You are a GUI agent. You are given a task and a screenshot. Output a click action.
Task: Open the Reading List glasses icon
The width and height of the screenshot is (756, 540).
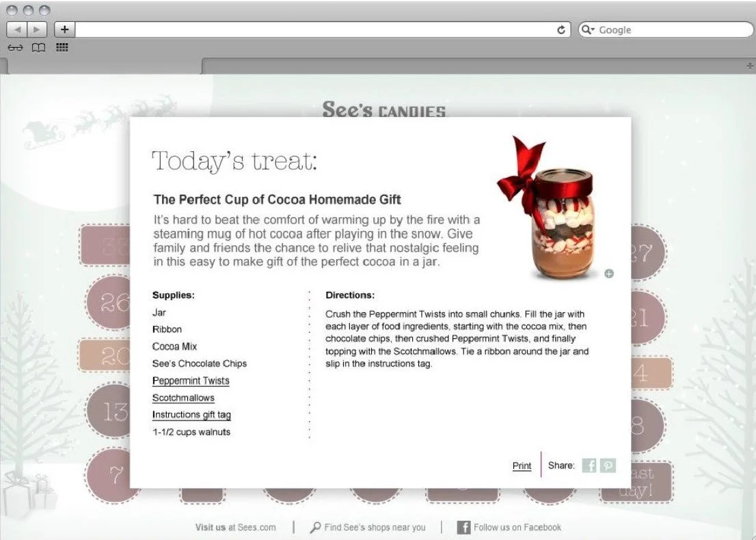point(16,47)
